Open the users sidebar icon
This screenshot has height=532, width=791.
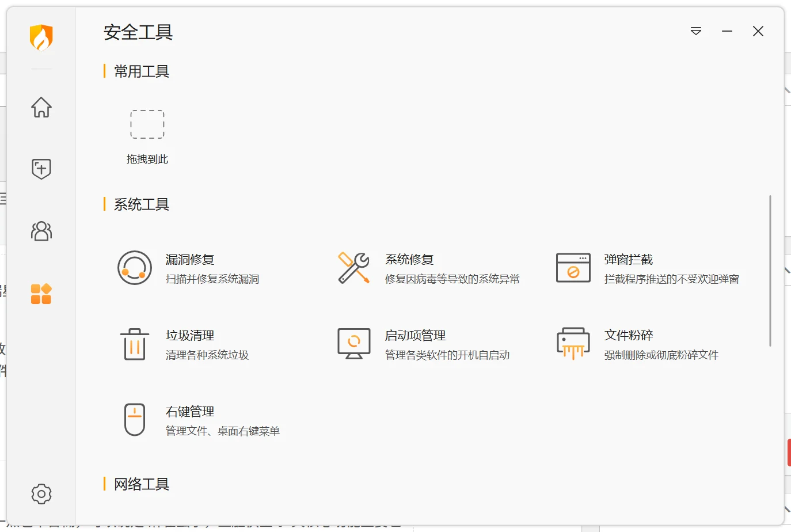[41, 231]
